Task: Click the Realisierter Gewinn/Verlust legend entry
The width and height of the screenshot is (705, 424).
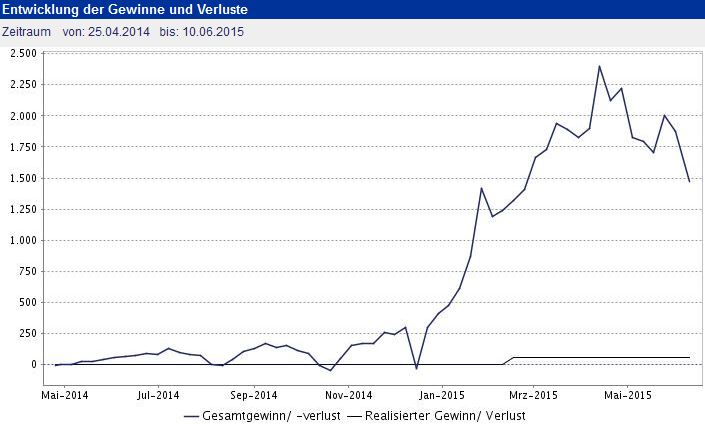Action: click(x=437, y=416)
